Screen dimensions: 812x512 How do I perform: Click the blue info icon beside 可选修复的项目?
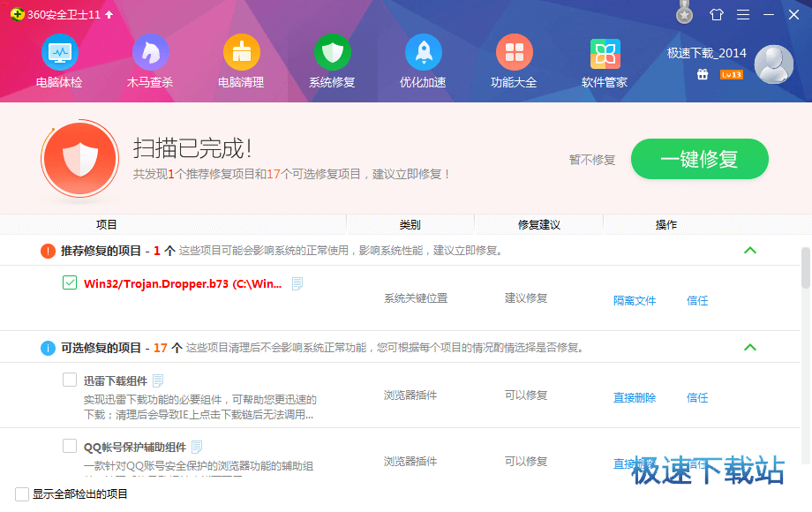(x=48, y=348)
